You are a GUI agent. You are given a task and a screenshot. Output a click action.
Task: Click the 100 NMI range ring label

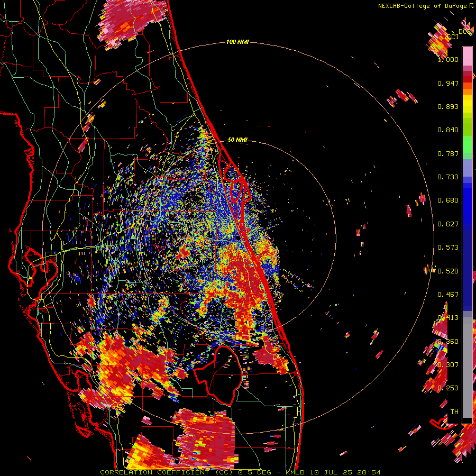[237, 42]
